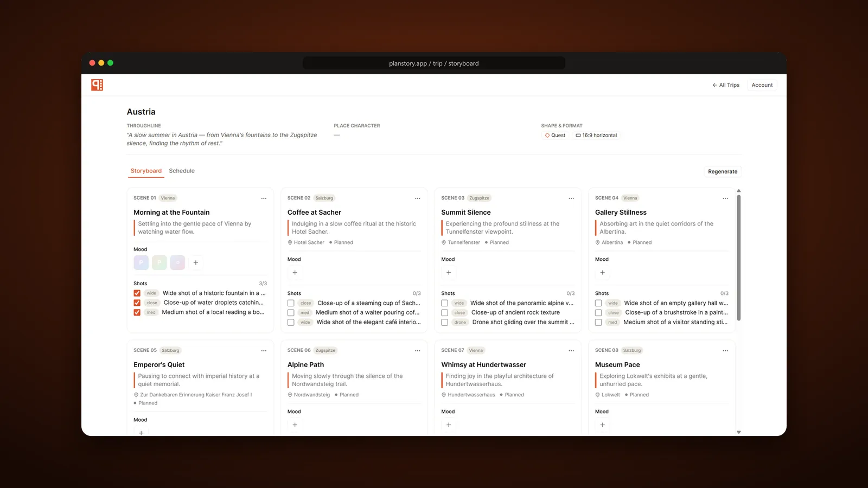Screen dimensions: 868x488
Task: Open the Account menu
Action: click(762, 85)
